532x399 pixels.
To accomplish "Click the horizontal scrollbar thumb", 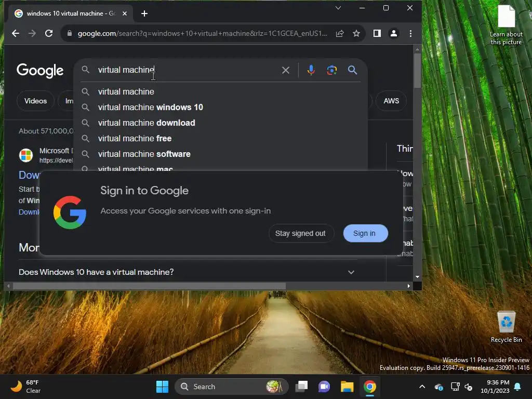I will pos(149,286).
